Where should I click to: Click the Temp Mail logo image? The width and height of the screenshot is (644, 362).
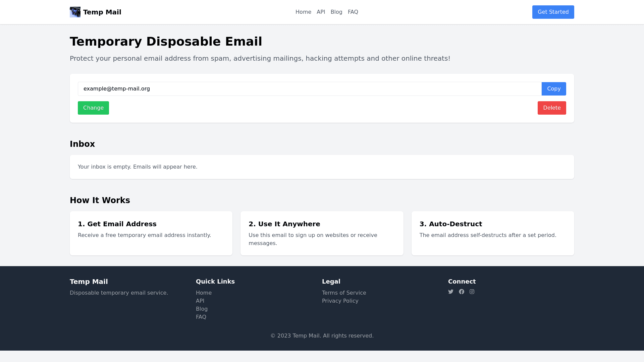click(x=75, y=12)
